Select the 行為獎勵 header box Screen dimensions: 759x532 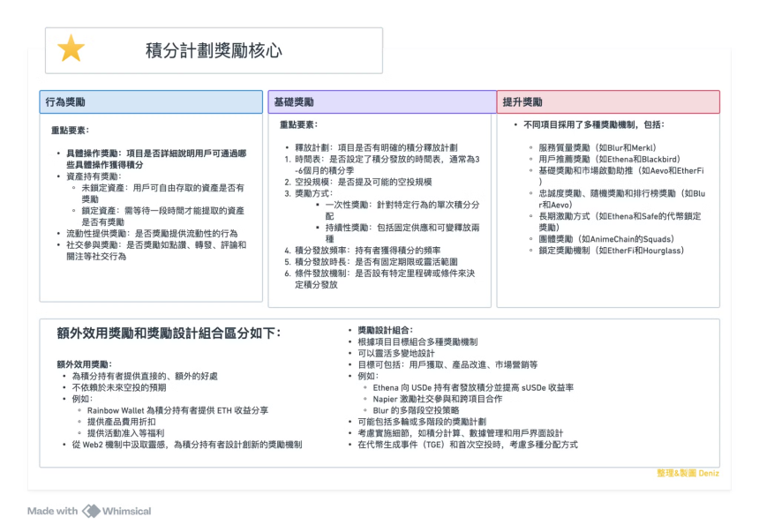coord(151,101)
